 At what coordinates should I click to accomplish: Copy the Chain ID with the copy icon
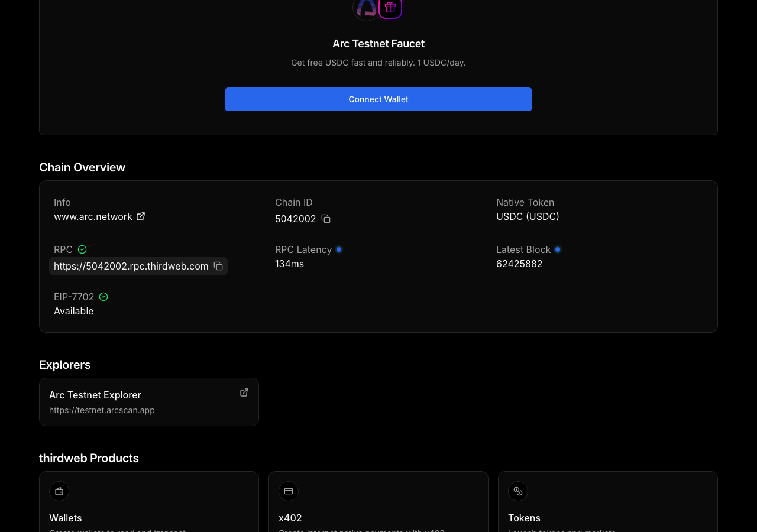(326, 219)
